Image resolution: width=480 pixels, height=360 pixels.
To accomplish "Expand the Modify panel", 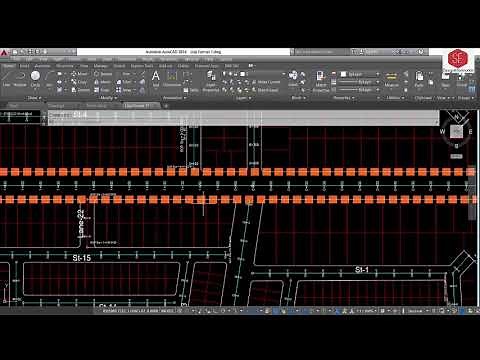I will [108, 98].
